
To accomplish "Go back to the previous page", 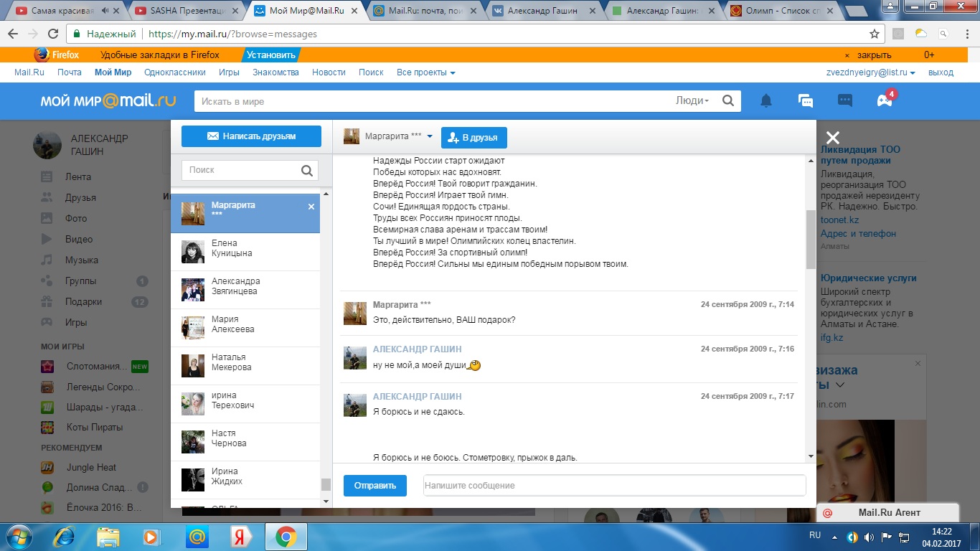I will (14, 34).
